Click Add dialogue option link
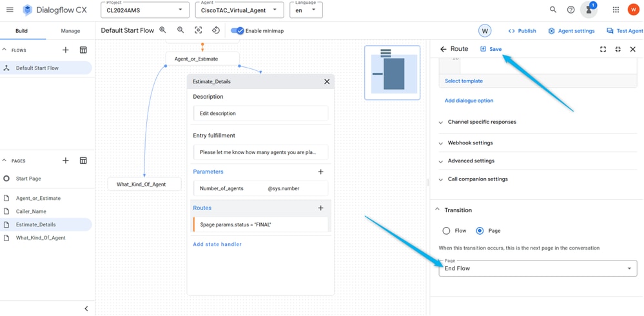The image size is (644, 316). pos(469,100)
